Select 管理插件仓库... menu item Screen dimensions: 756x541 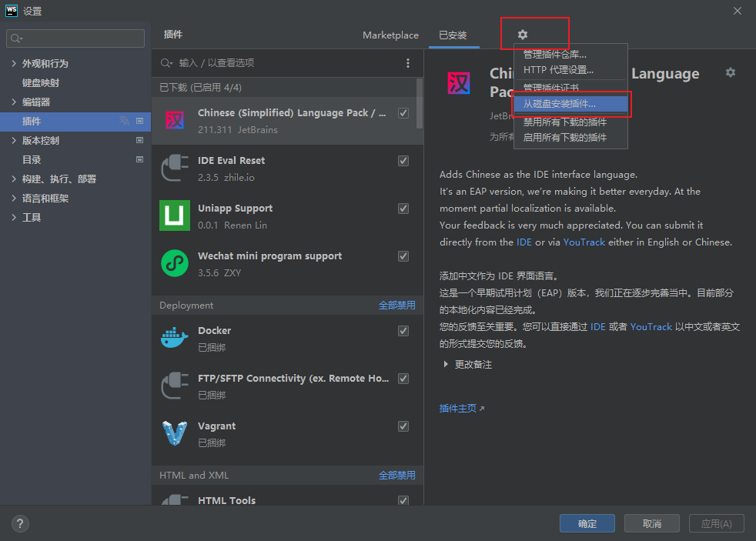571,55
